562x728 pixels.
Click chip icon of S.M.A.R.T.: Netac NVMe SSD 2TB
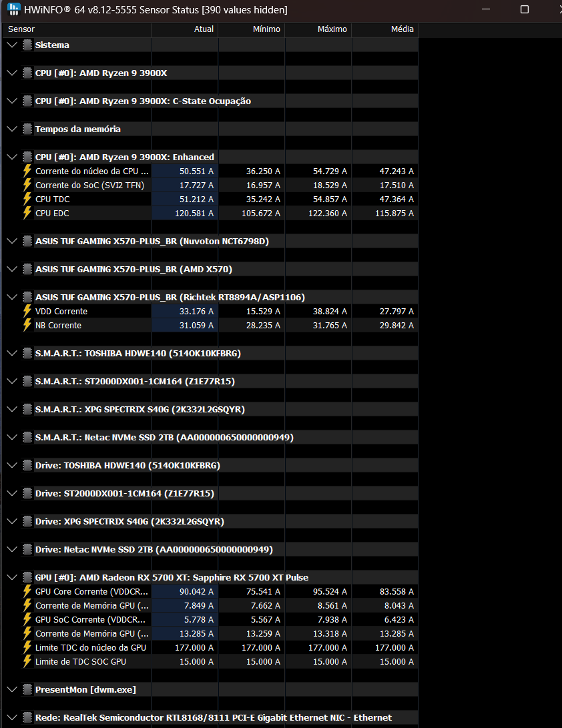27,437
